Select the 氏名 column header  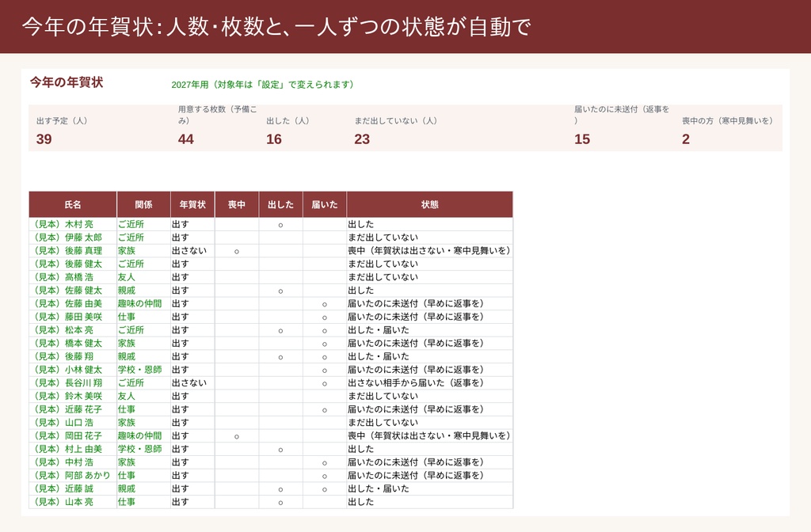(73, 205)
